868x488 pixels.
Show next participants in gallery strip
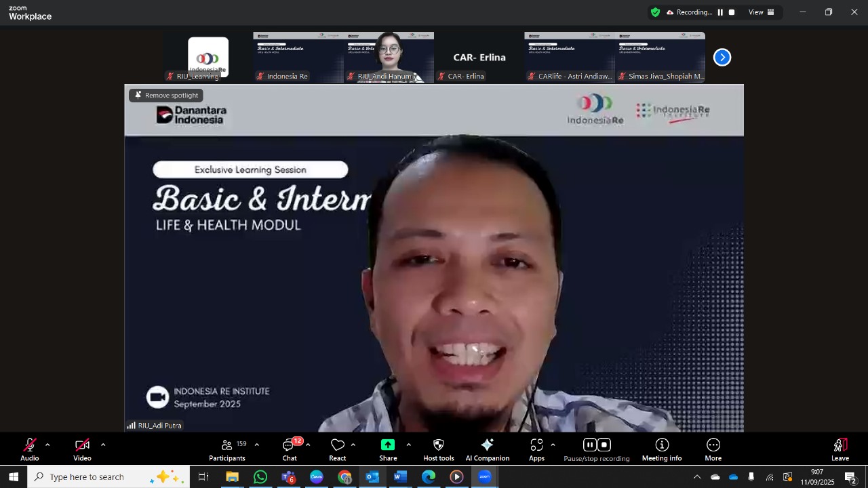(x=722, y=58)
